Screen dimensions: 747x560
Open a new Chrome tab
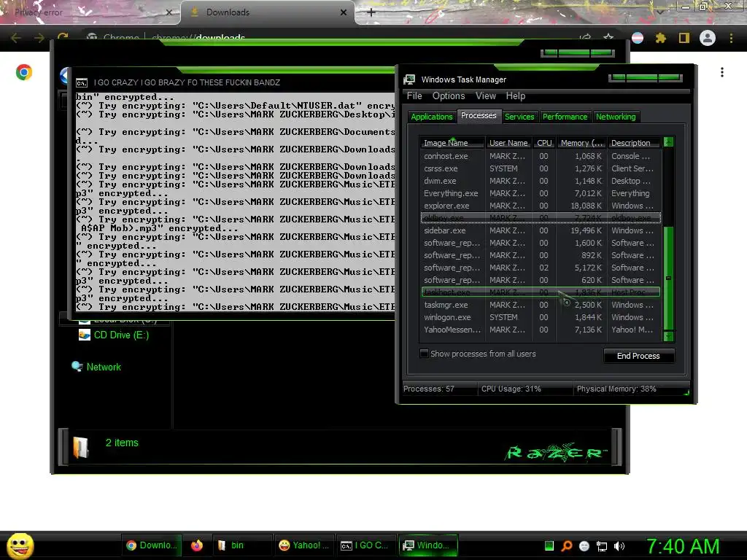(x=371, y=12)
